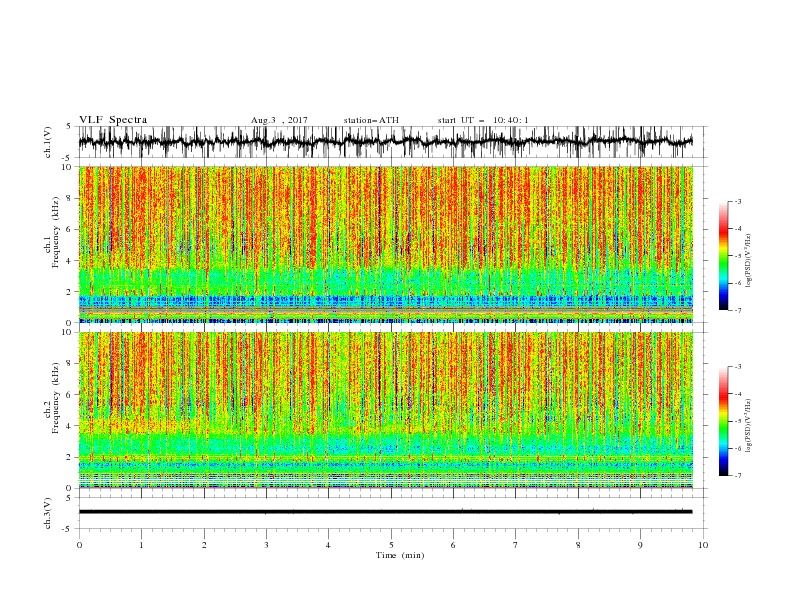Click the "-3" tick on ch.1 color bar
This screenshot has height=612, width=792.
pos(738,201)
